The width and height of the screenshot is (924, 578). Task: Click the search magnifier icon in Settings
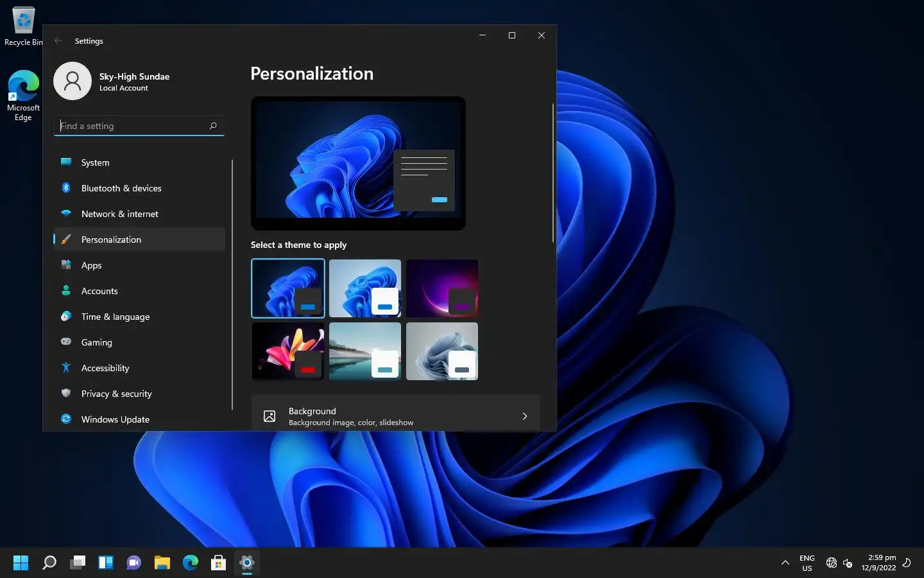coord(213,126)
